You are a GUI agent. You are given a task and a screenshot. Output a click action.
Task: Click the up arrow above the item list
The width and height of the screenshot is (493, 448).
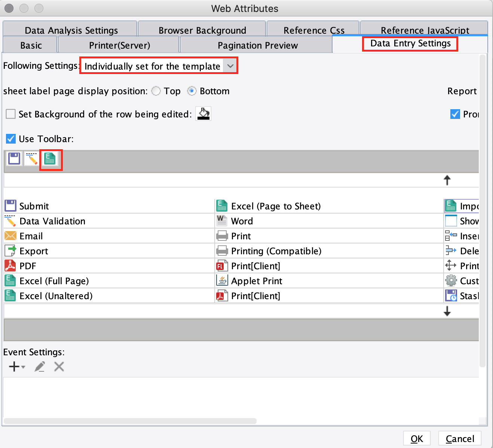[447, 180]
